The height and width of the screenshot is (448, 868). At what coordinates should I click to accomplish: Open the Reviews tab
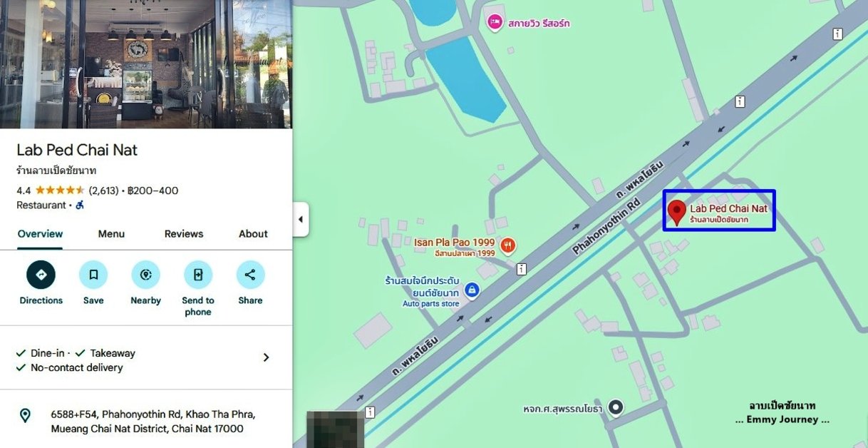point(184,234)
